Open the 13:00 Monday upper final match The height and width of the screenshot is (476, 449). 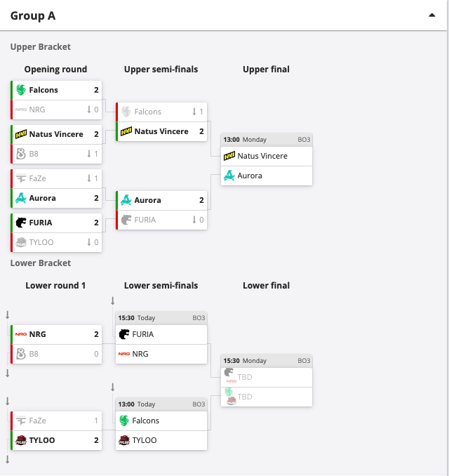[267, 159]
